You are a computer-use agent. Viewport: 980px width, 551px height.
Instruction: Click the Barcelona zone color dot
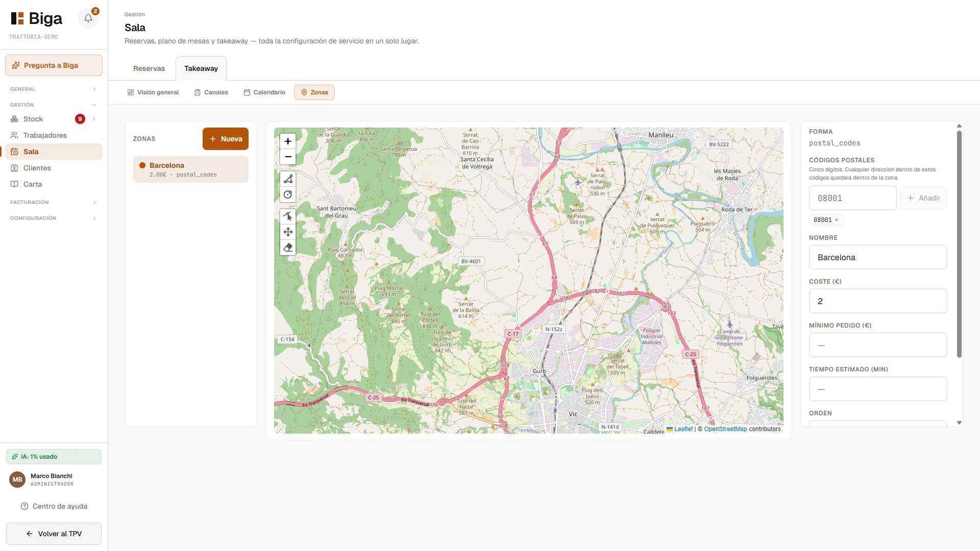click(142, 165)
